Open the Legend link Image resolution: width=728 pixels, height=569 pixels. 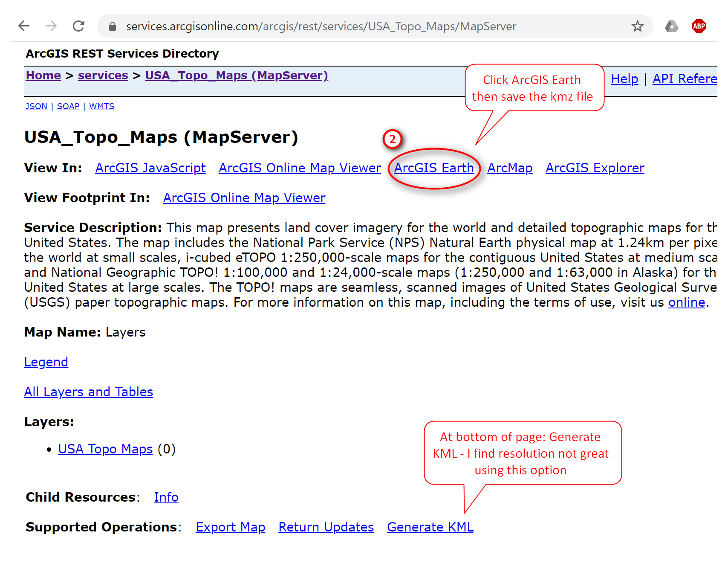[46, 362]
